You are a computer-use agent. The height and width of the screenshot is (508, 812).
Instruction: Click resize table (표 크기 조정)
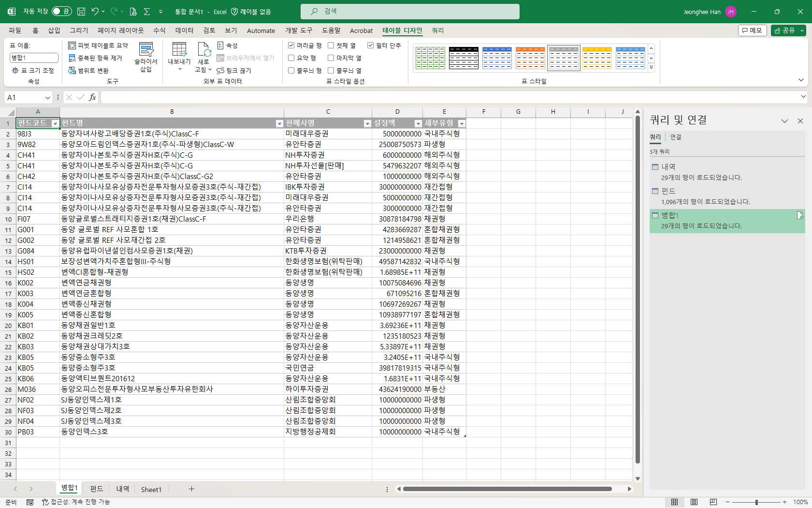tap(33, 71)
